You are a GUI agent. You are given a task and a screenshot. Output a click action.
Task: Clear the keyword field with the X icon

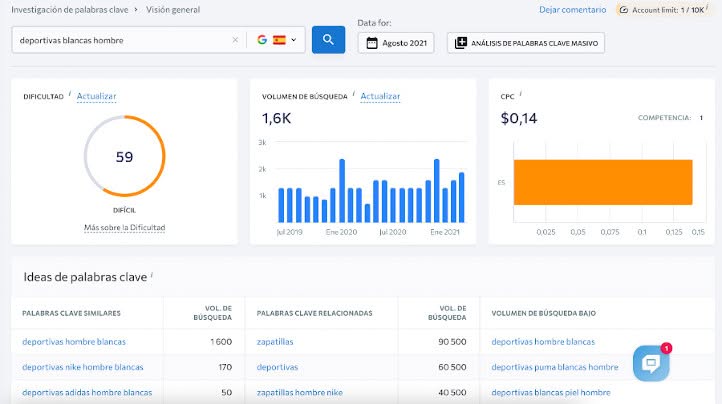(235, 40)
